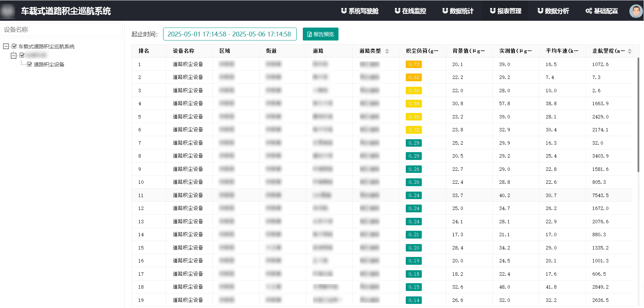Open the user avatar in top right corner
The image size is (644, 308).
coord(635,11)
